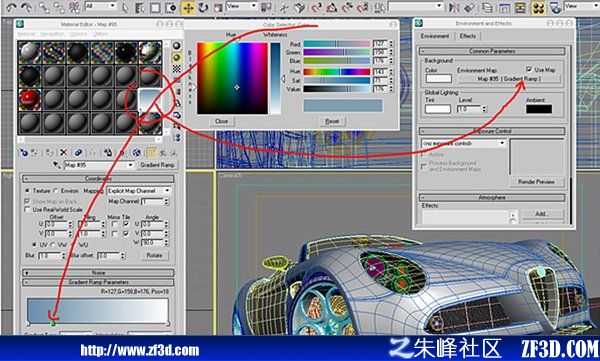Image resolution: width=600 pixels, height=361 pixels.
Task: Click the Redo arrow icon
Action: [x=26, y=7]
